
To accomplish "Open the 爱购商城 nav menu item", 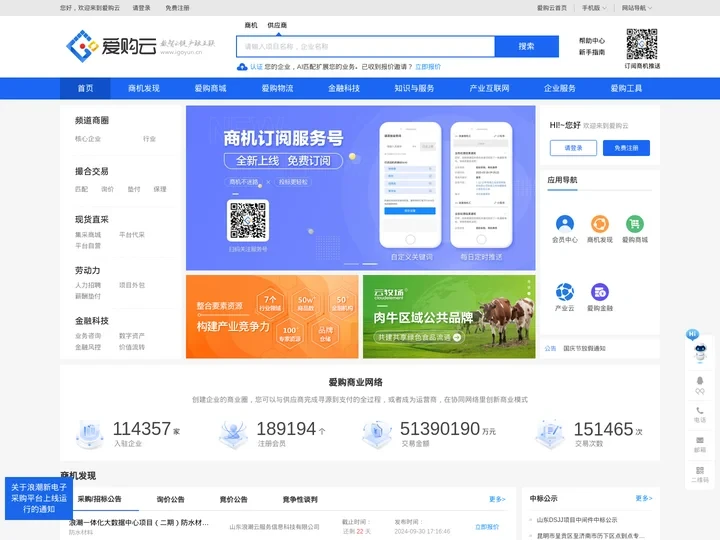I will [210, 88].
